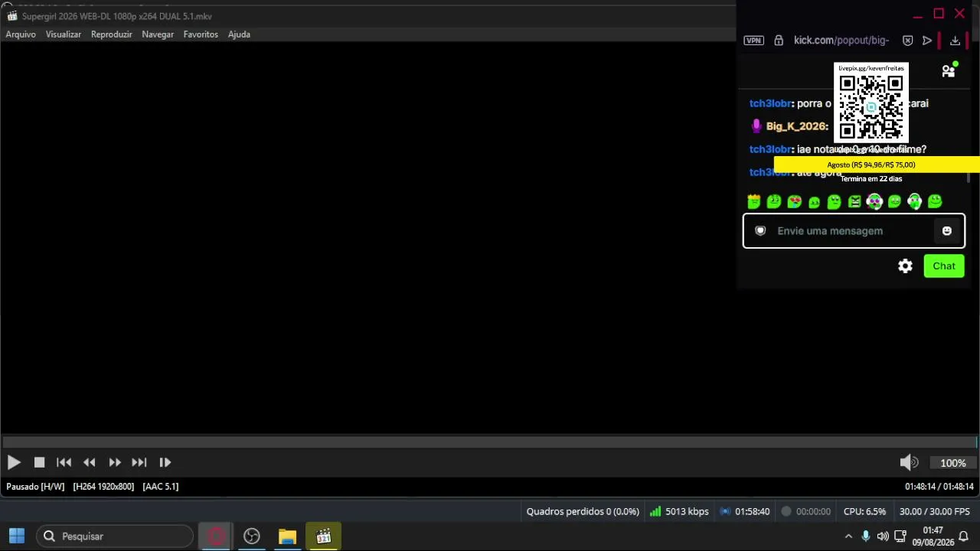This screenshot has width=980, height=551.
Task: Click the '30.00 / 30.00 FPS' status entry
Action: (935, 511)
